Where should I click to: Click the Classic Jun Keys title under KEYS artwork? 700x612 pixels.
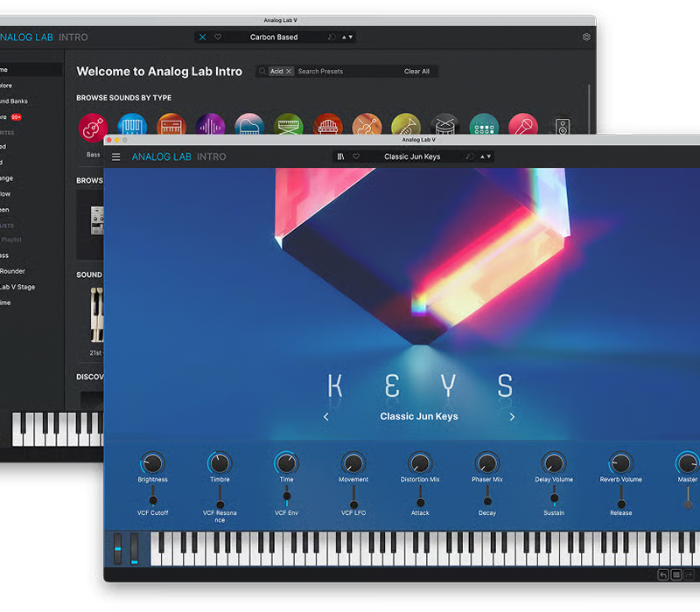(419, 417)
